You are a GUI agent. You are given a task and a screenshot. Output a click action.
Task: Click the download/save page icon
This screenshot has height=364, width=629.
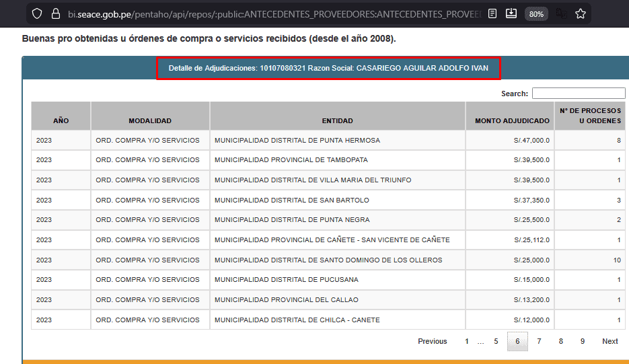tap(511, 14)
